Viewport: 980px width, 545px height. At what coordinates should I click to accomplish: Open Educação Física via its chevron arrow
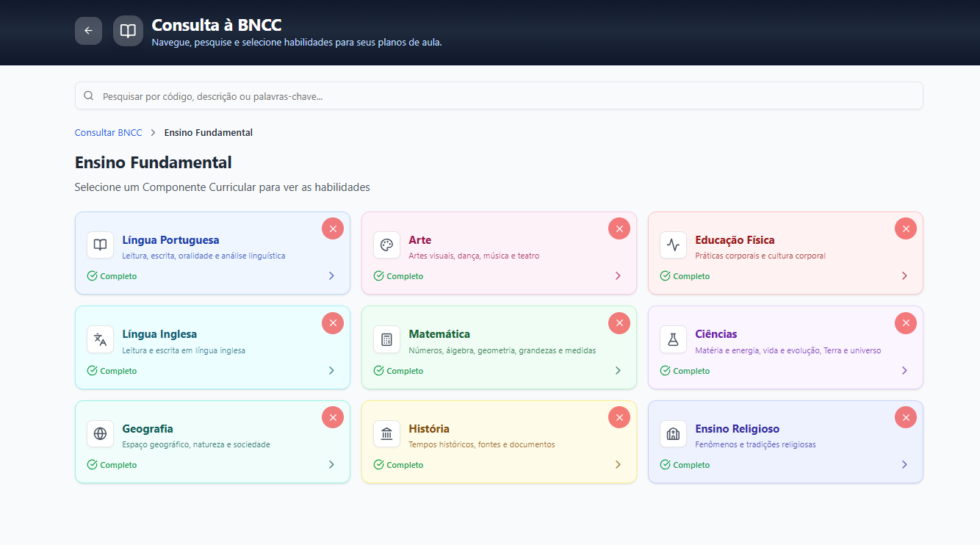coord(904,276)
